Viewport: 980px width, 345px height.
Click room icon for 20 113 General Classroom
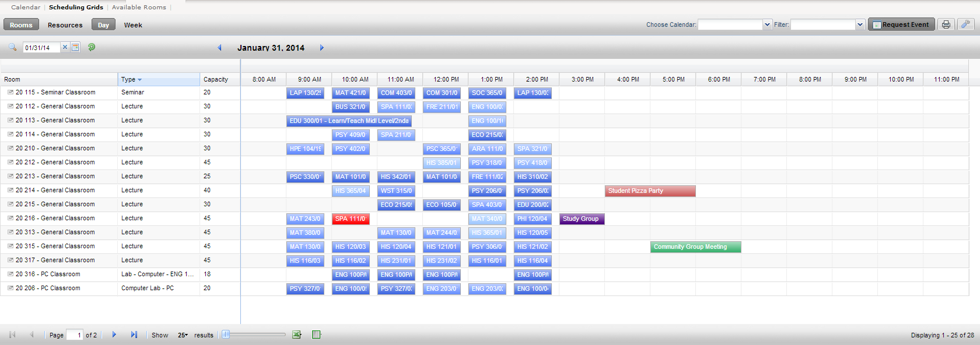coord(10,120)
